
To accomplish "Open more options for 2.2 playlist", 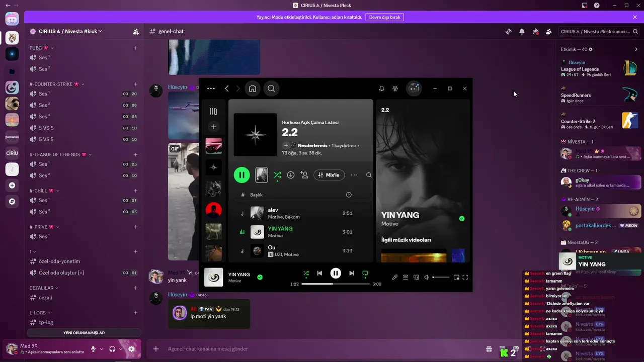I will 354,175.
